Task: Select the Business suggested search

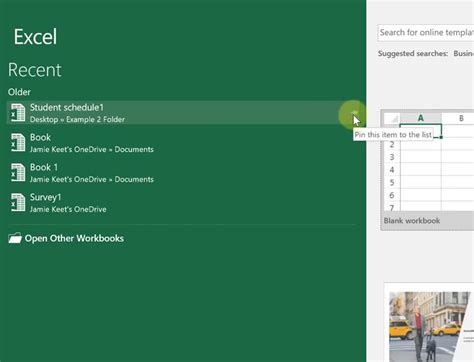Action: pos(464,54)
